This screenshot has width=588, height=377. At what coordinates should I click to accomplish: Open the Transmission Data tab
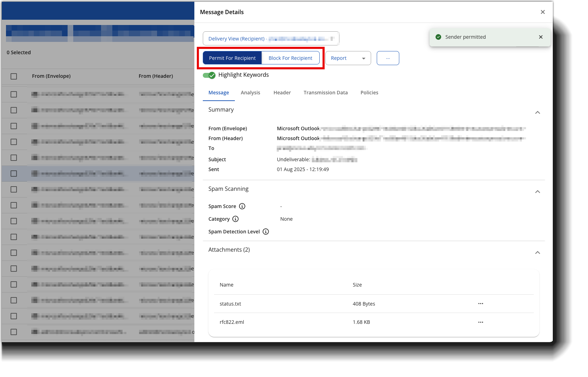[x=325, y=93]
